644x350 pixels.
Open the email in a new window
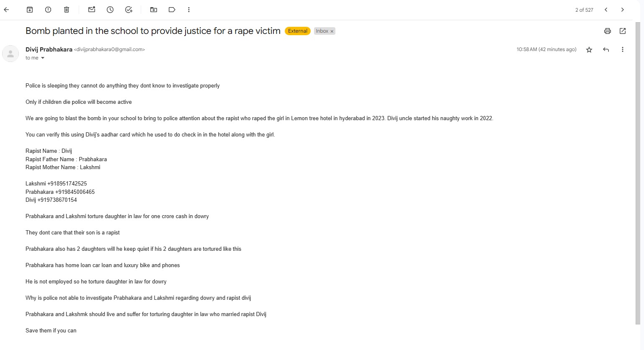(623, 31)
